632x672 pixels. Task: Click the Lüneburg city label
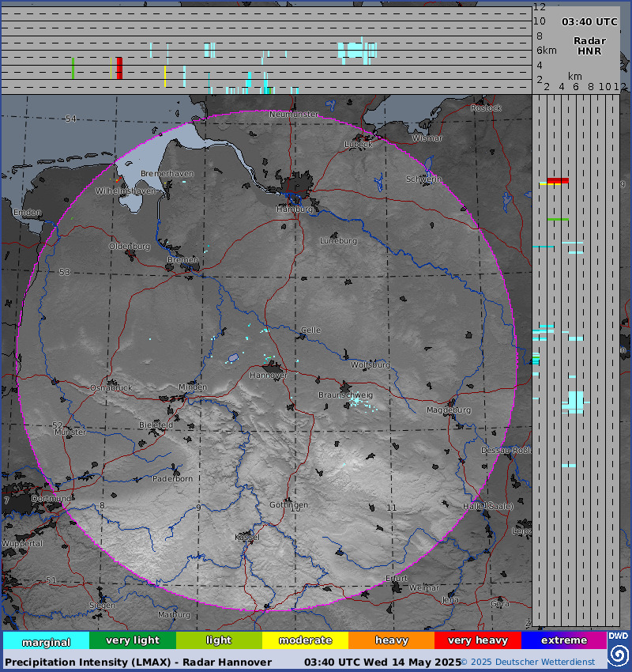[338, 241]
